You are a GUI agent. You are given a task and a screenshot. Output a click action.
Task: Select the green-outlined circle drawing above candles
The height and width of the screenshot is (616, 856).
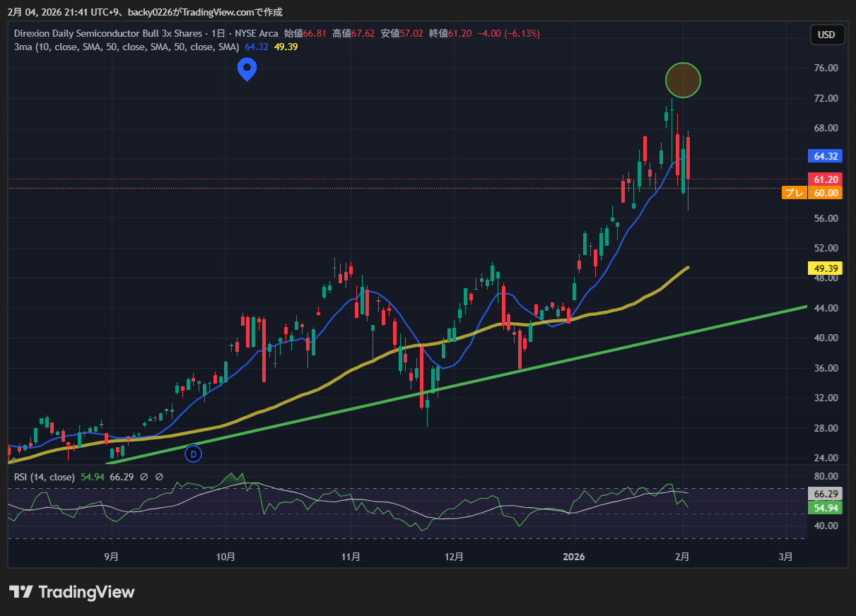(x=683, y=80)
